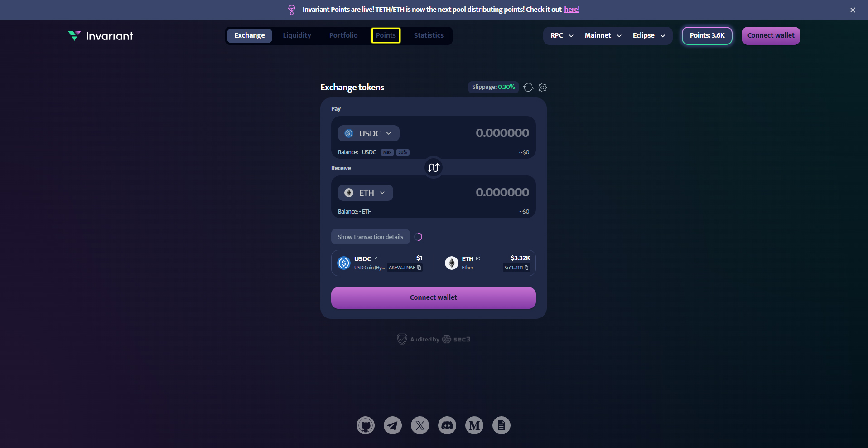Open the ETH receive token selector
Viewport: 868px width, 448px height.
(366, 193)
